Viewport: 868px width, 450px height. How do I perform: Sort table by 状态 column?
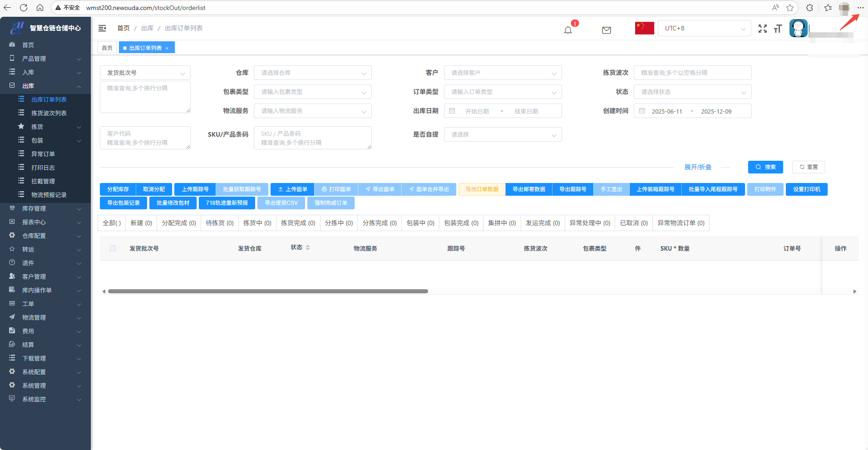click(308, 247)
